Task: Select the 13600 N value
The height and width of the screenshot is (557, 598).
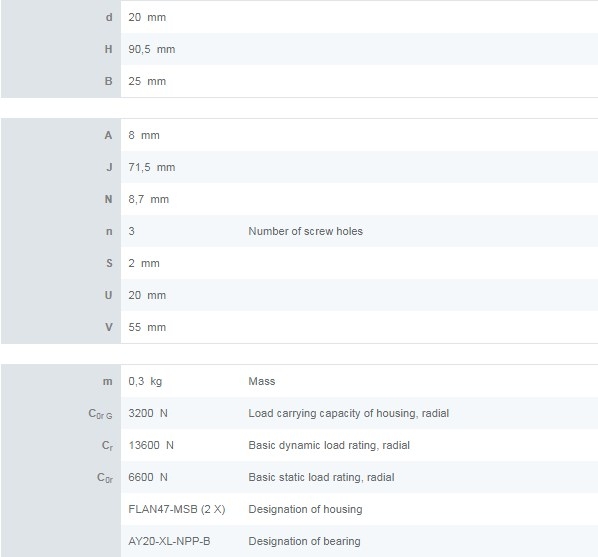Action: (x=151, y=445)
